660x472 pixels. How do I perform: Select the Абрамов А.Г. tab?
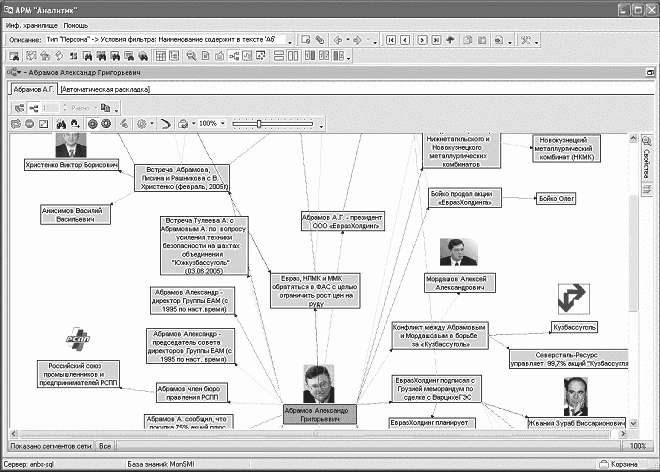tap(33, 89)
